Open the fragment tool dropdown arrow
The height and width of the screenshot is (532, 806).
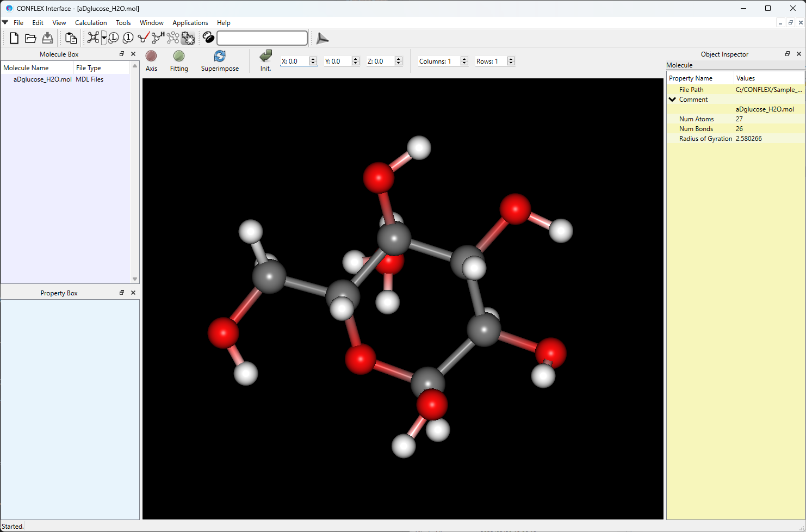103,38
